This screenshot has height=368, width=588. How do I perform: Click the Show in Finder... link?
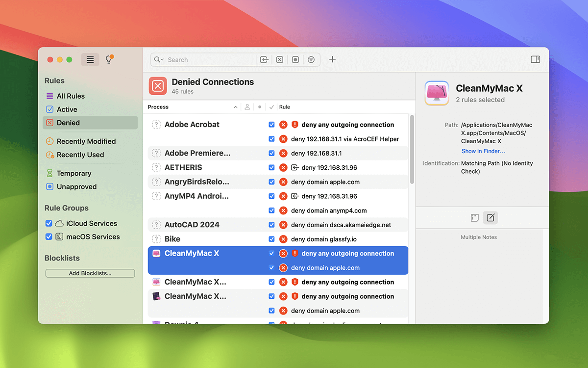[483, 151]
